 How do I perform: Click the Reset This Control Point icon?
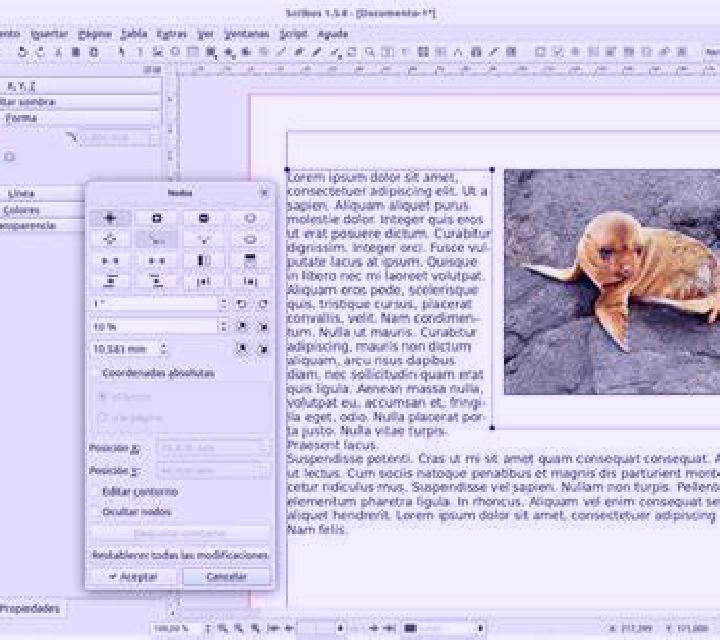[250, 239]
